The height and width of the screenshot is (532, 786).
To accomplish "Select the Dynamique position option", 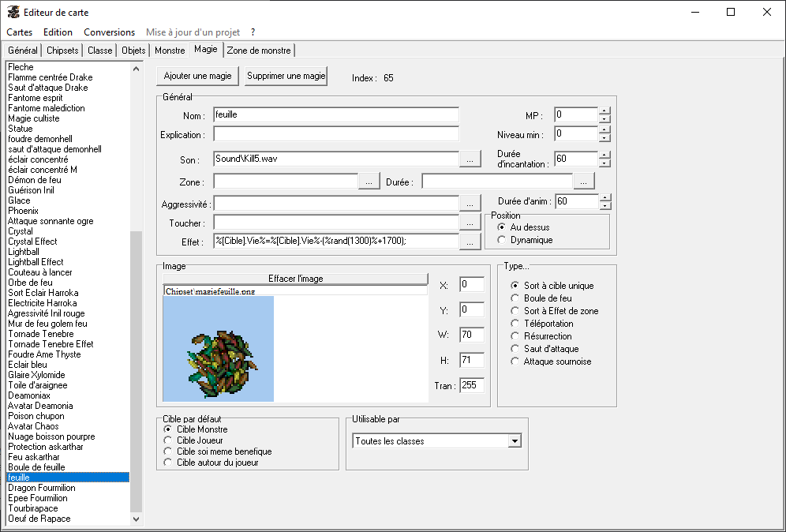I will pos(502,240).
